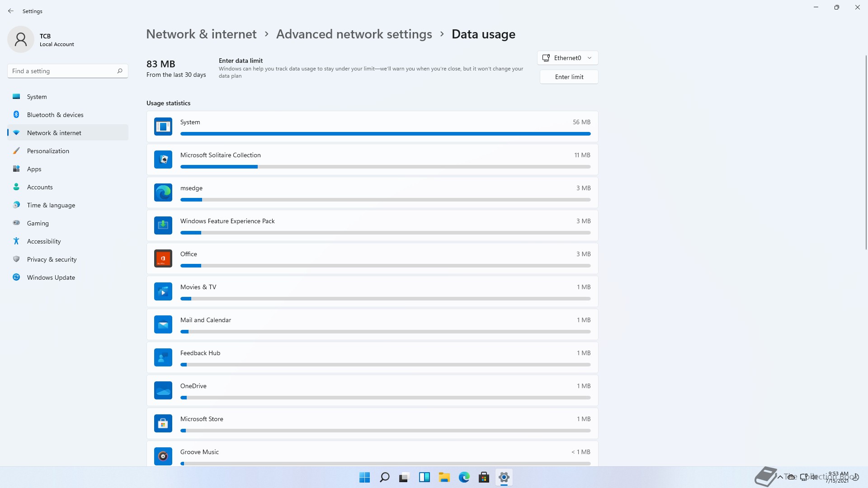
Task: Open System settings category
Action: coord(68,97)
